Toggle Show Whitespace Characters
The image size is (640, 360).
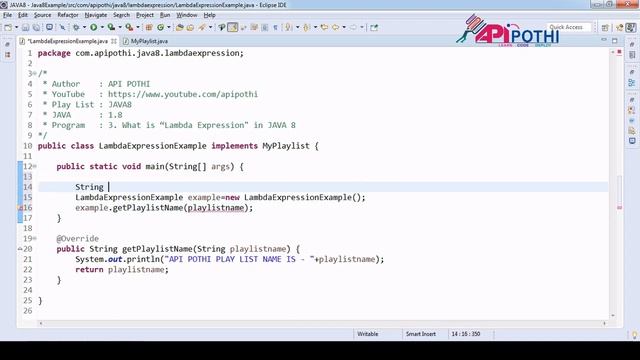point(276,27)
